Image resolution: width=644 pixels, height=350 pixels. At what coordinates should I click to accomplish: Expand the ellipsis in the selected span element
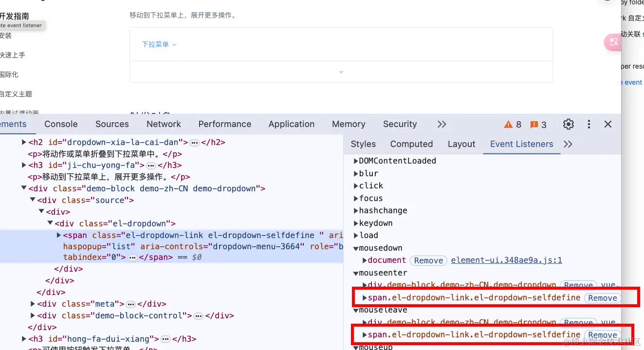coord(132,258)
